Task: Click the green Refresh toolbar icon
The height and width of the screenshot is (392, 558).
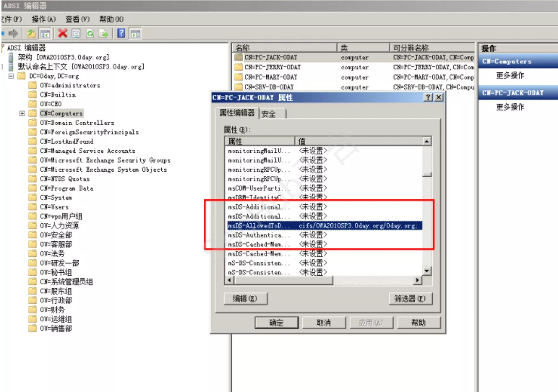Action: [90, 33]
